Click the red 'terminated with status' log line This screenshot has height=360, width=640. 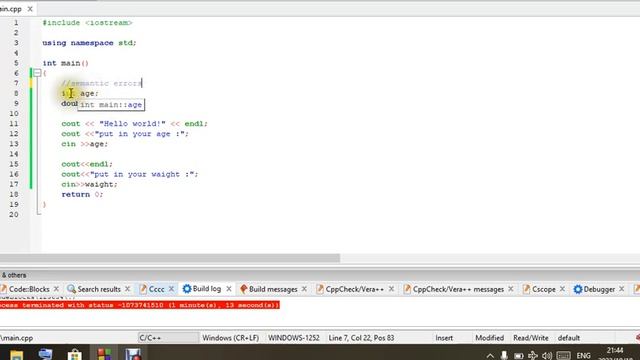pyautogui.click(x=140, y=305)
